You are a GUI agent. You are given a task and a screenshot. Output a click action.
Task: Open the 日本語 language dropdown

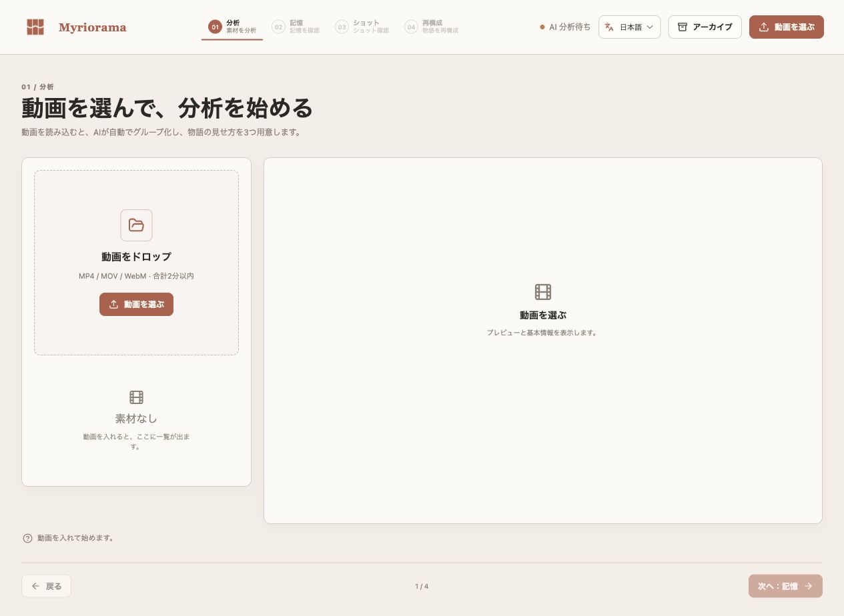[x=629, y=27]
